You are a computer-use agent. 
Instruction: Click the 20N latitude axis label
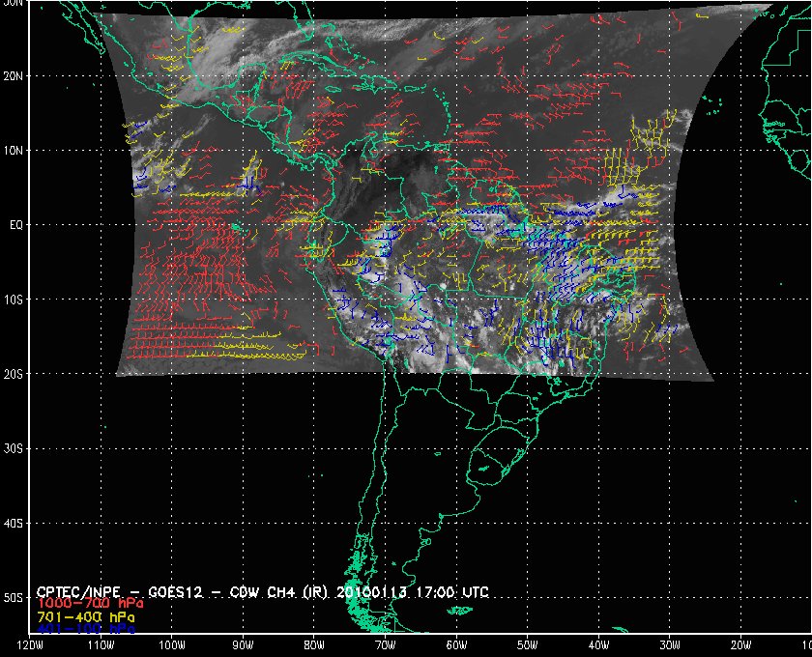(13, 76)
